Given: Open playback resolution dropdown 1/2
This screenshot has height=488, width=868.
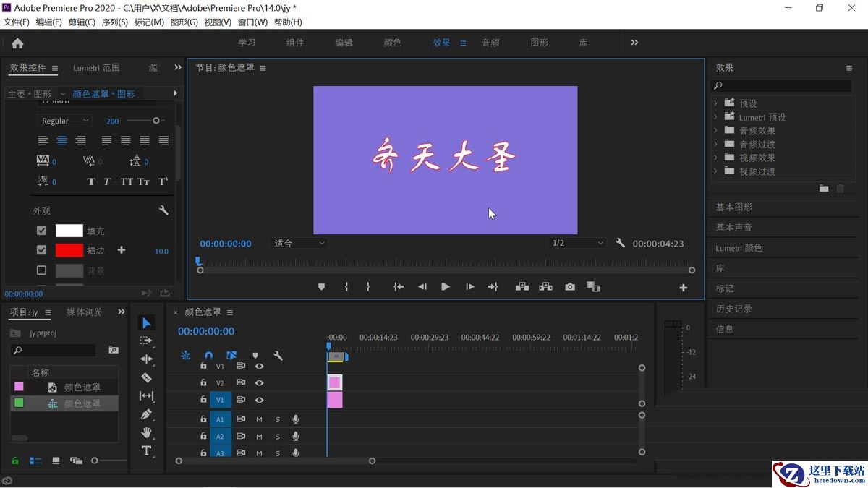Looking at the screenshot, I should click(576, 243).
